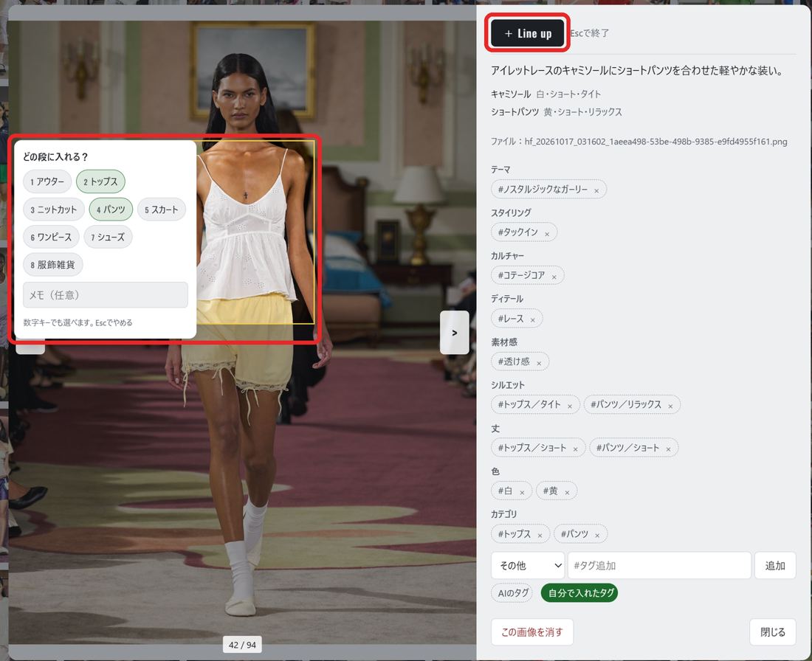Switch to the 自分で入れたタグ filter

[x=579, y=593]
